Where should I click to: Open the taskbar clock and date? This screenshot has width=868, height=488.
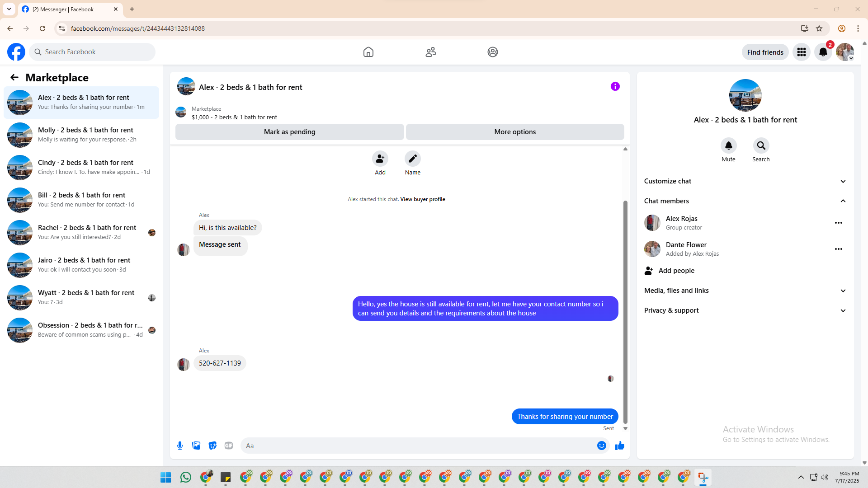point(847,477)
